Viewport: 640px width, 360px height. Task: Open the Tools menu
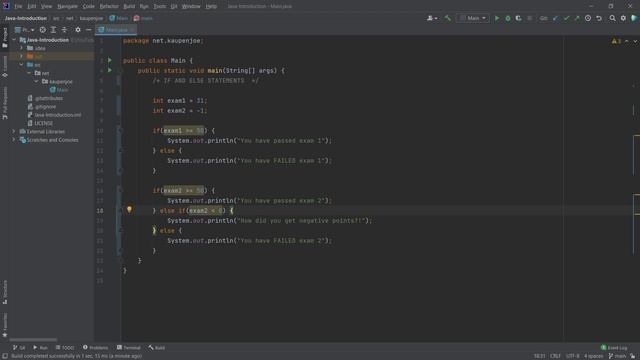160,7
